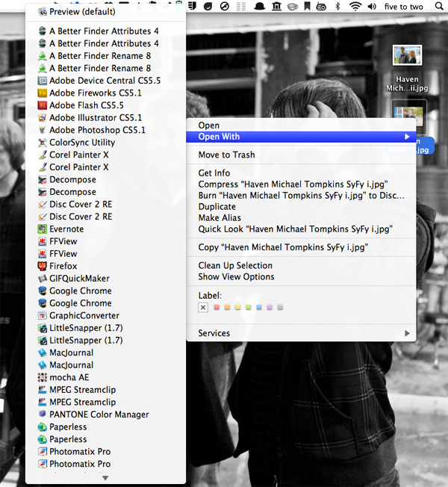Click the radio menu bar icon
This screenshot has height=487, width=448.
tap(321, 6)
